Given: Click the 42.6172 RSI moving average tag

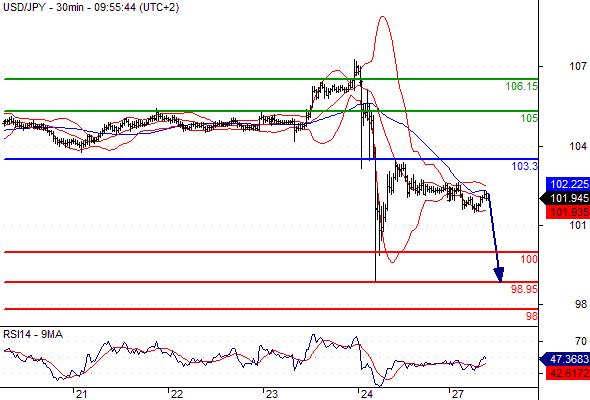Looking at the screenshot, I should (x=568, y=373).
